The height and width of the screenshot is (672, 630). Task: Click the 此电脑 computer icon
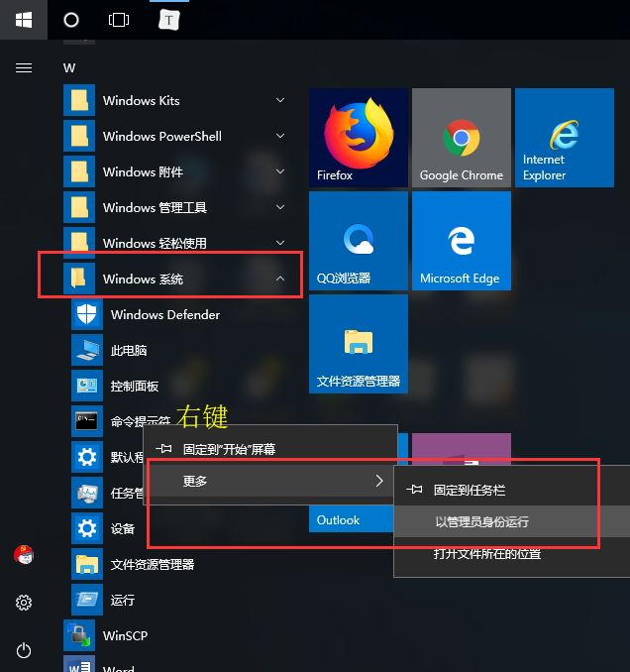click(87, 350)
